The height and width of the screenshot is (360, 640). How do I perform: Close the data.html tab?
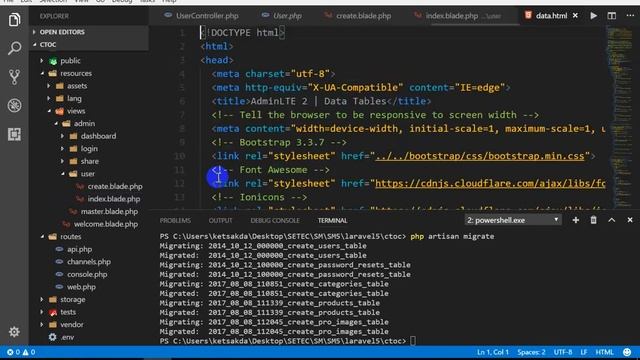(x=575, y=16)
